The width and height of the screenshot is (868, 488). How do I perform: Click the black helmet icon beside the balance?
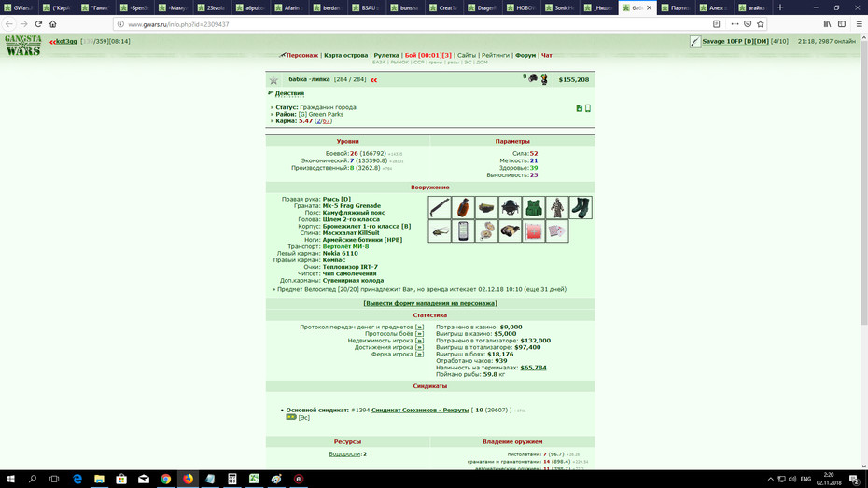[533, 78]
